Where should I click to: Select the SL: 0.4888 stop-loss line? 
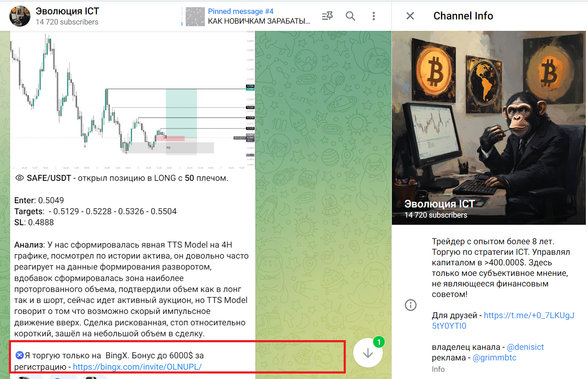pos(34,222)
